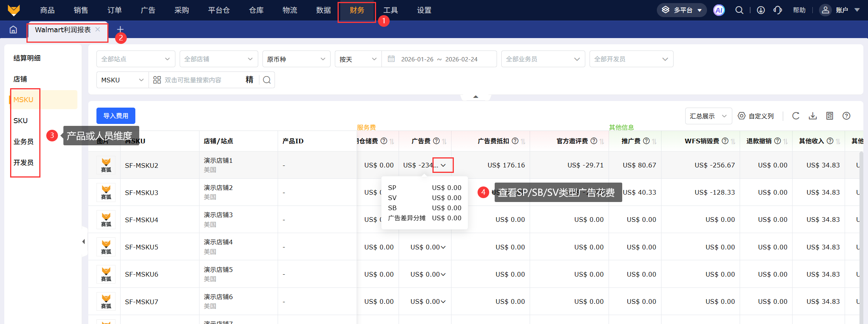This screenshot has height=324, width=868.
Task: Open the 多平台 platform switcher
Action: click(x=682, y=10)
